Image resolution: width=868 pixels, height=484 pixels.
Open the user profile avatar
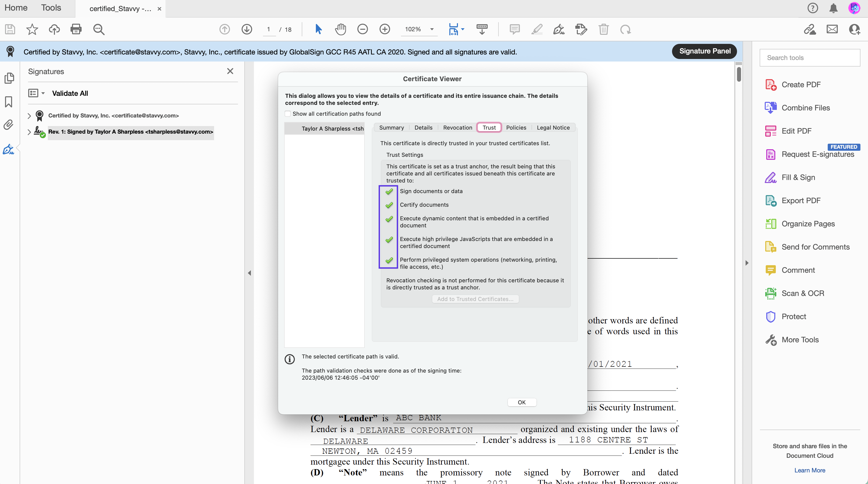click(854, 8)
